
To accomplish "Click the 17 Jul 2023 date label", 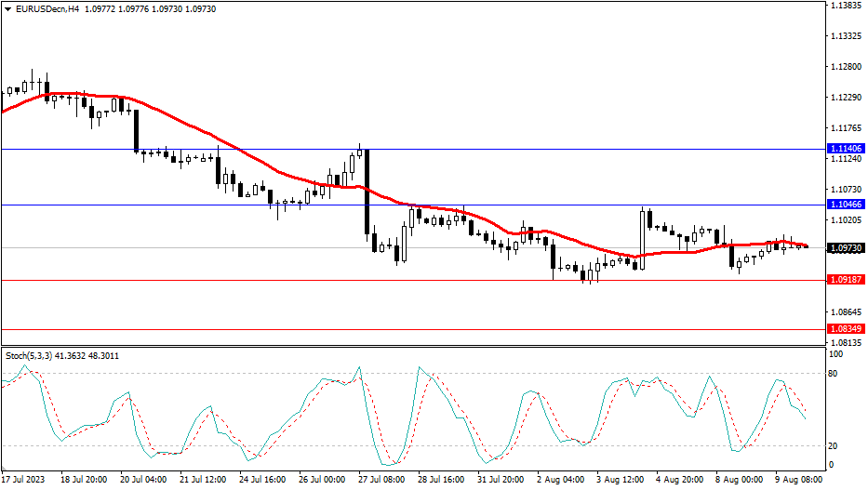I will [25, 480].
